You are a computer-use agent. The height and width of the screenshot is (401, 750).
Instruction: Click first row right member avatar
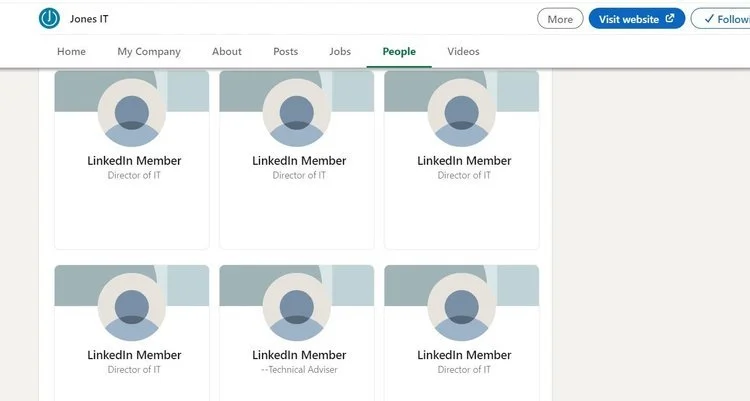pos(462,113)
